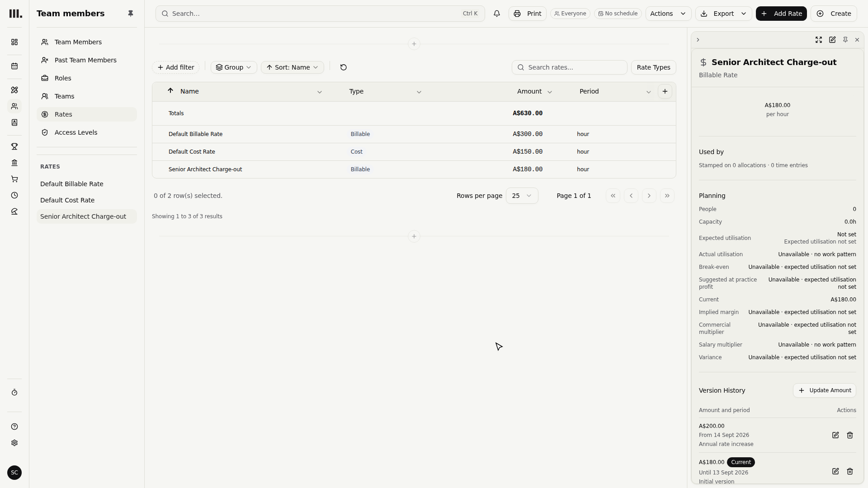Screen dimensions: 868x488
Task: Focus the Search rates input field
Action: [x=570, y=67]
